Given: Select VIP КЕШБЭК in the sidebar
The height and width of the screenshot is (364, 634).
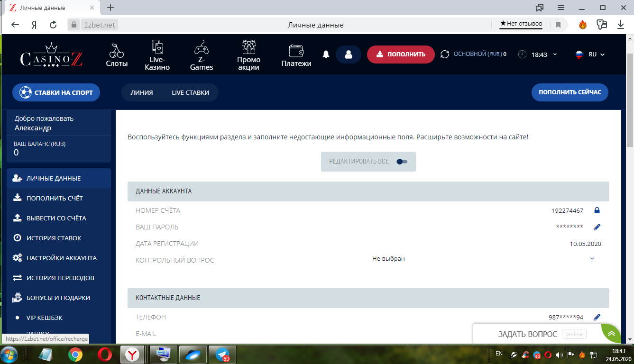Looking at the screenshot, I should [59, 318].
